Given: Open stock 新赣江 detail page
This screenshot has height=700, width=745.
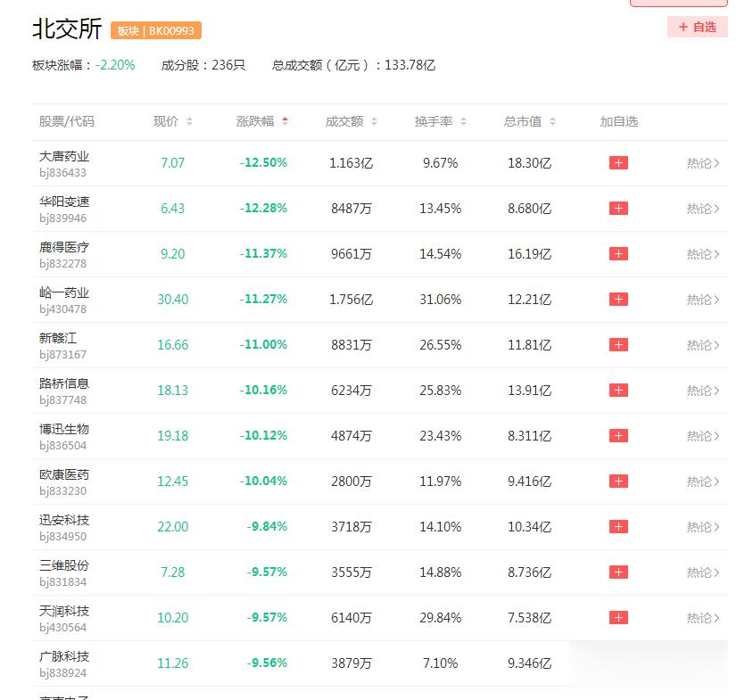Looking at the screenshot, I should [x=58, y=338].
